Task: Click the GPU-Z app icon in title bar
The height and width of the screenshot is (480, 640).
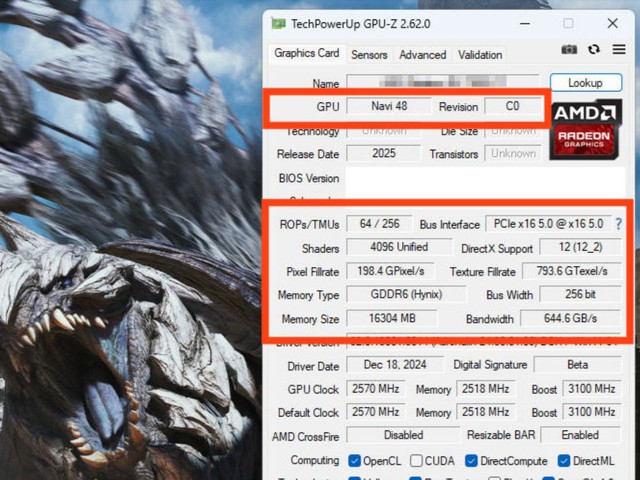Action: (279, 24)
